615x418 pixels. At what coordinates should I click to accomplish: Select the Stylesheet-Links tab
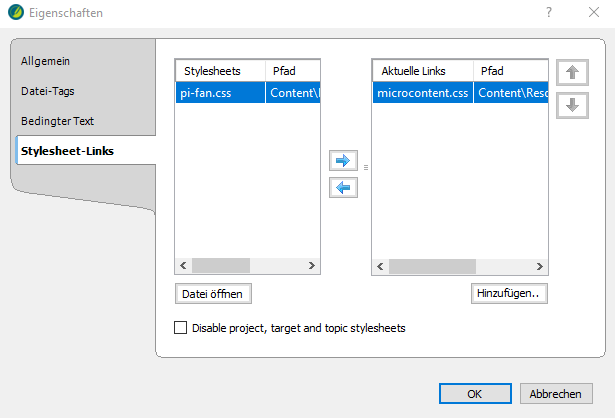coord(67,151)
